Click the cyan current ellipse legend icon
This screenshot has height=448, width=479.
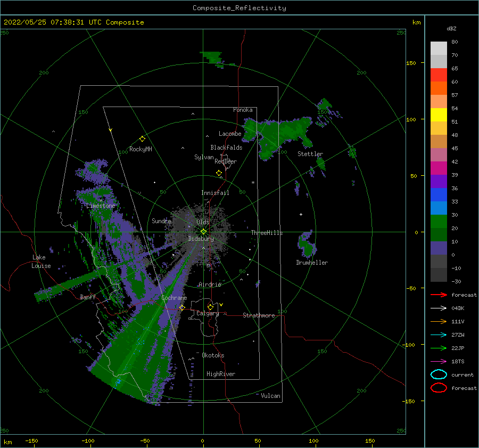pos(439,374)
